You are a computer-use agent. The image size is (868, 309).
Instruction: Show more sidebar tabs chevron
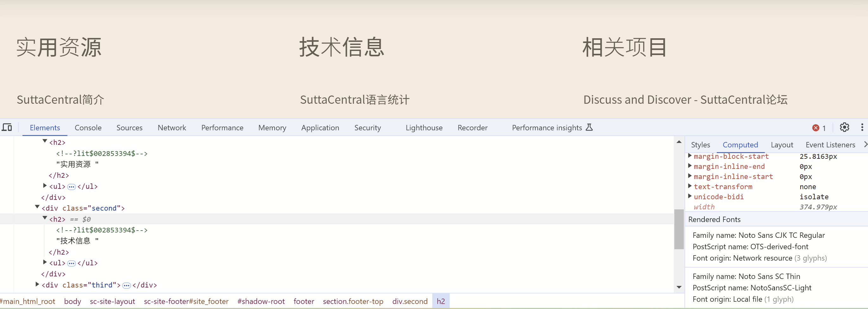pos(865,145)
